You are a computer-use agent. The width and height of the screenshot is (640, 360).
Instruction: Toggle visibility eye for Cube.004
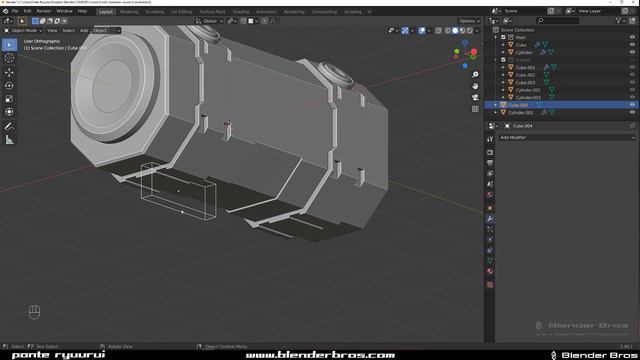[632, 105]
